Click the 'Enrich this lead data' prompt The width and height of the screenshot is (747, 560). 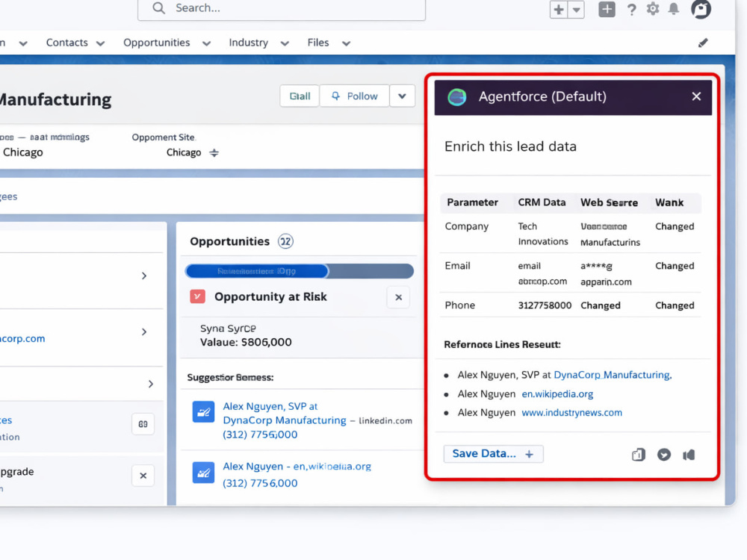pyautogui.click(x=510, y=146)
